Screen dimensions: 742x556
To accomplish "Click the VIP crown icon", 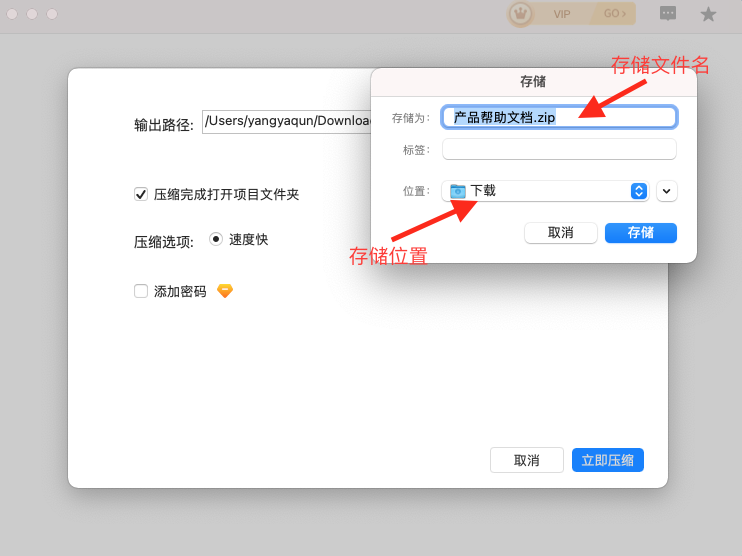I will click(x=521, y=14).
